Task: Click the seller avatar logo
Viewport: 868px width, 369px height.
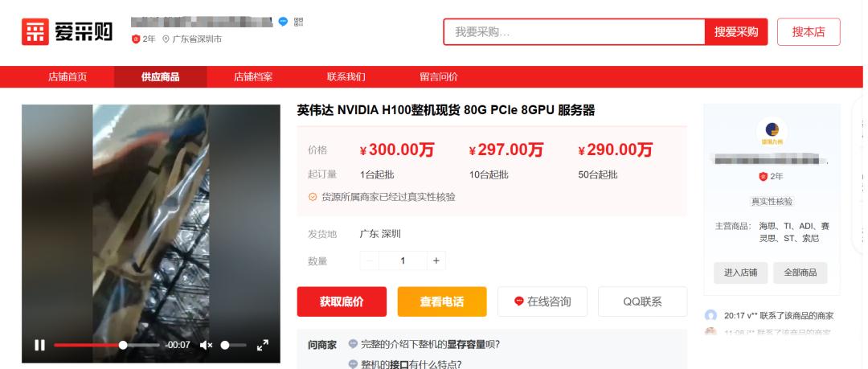Action: pyautogui.click(x=772, y=131)
